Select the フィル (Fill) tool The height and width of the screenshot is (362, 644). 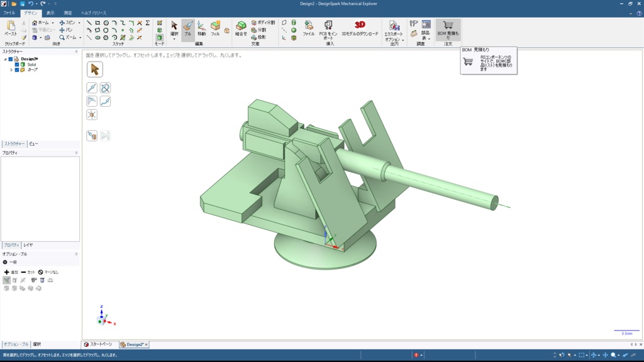[215, 29]
